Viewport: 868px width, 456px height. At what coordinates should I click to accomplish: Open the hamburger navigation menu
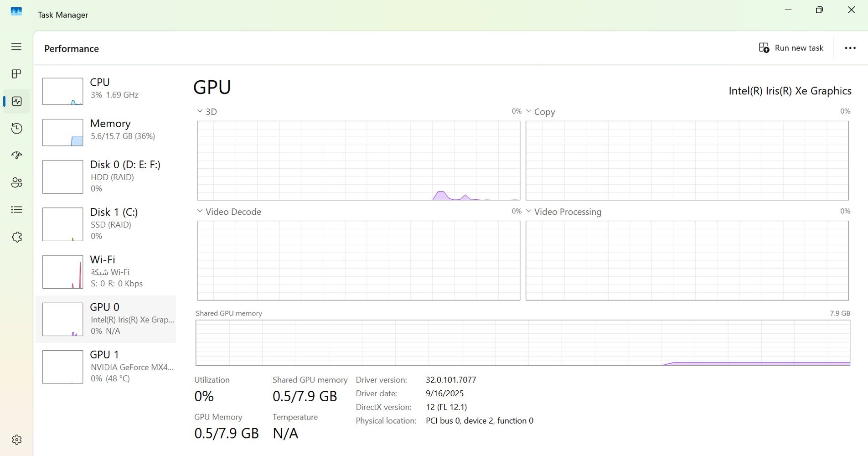click(16, 47)
